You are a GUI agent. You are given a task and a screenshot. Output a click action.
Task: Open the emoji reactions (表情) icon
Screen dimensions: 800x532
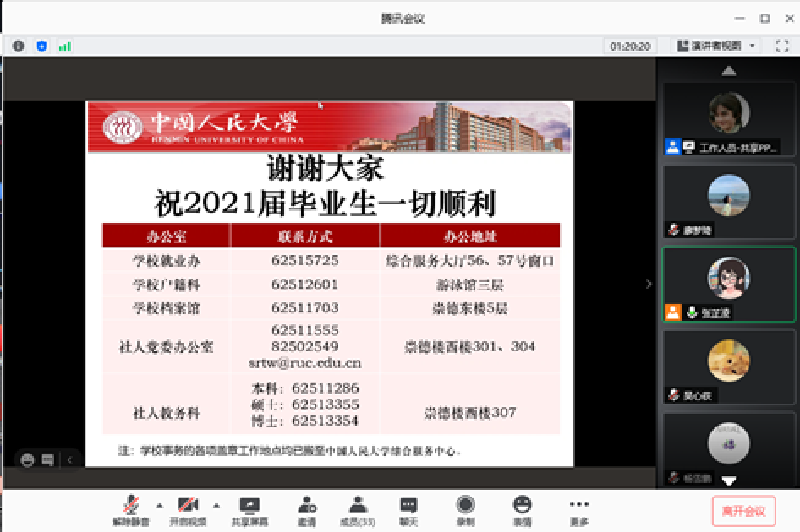(x=522, y=510)
